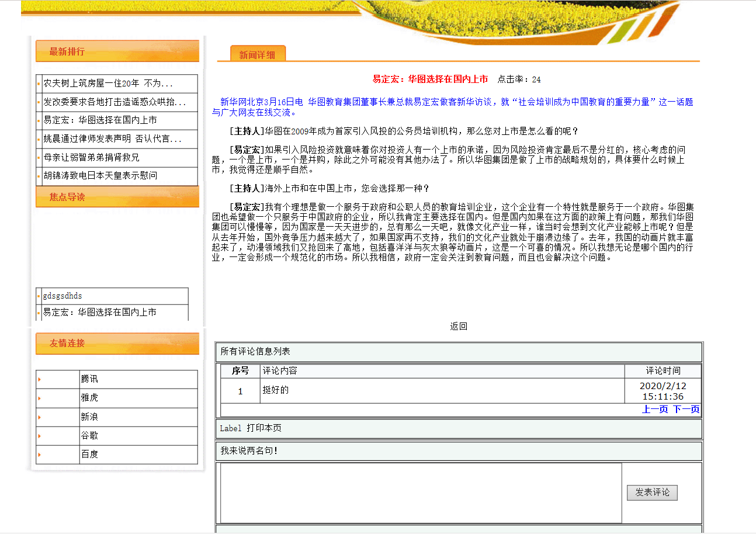756x534 pixels.
Task: Click 返回 to go back
Action: click(459, 327)
